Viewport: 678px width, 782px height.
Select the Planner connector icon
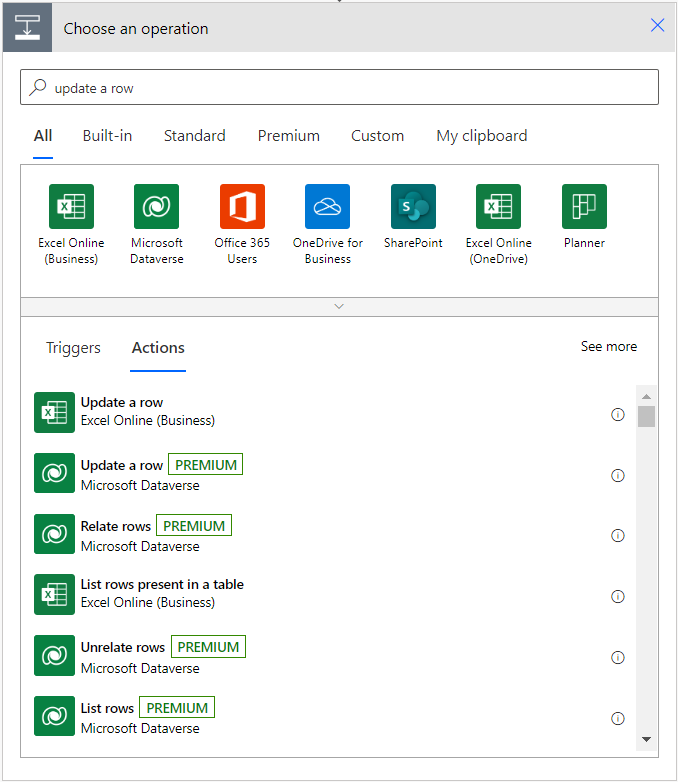click(584, 206)
